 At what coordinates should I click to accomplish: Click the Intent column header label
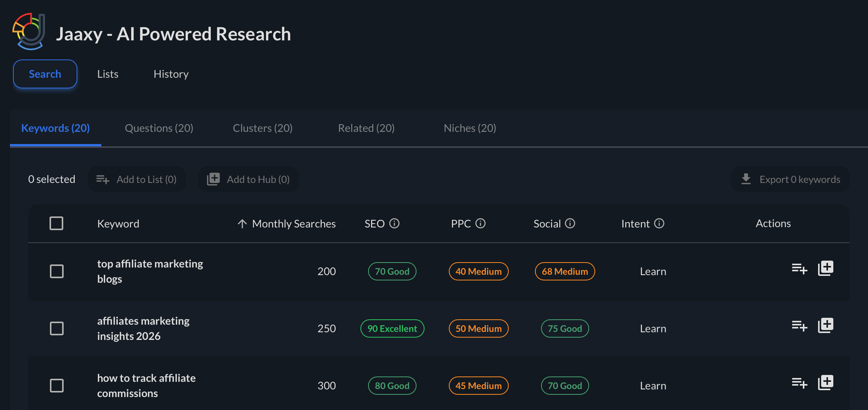point(636,224)
